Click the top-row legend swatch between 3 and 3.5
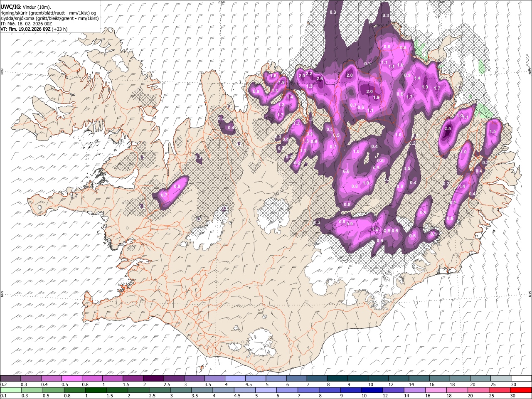The width and height of the screenshot is (532, 399). [194, 379]
